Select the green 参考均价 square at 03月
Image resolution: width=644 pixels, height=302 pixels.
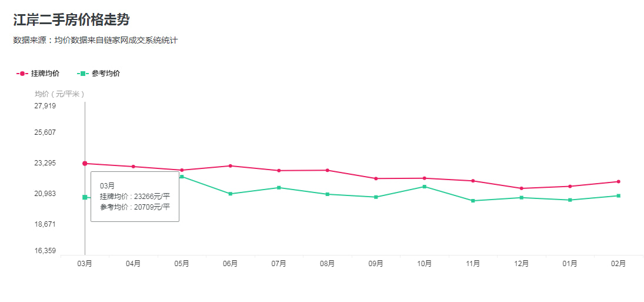pos(85,197)
